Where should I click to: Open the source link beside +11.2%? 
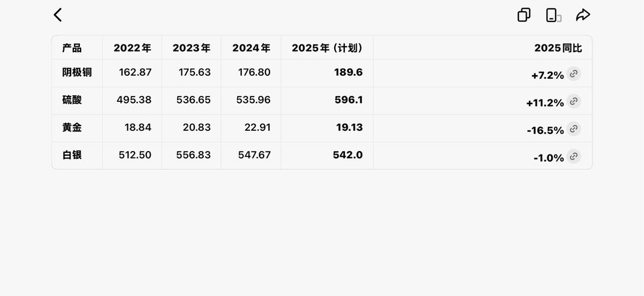click(573, 101)
